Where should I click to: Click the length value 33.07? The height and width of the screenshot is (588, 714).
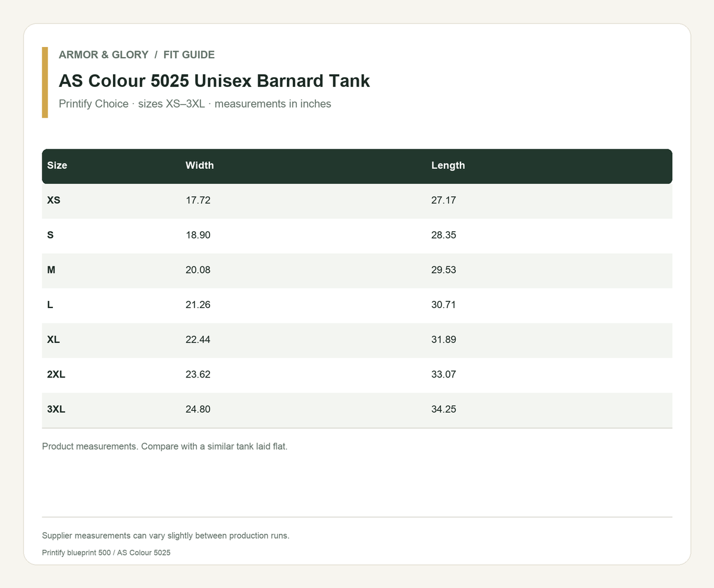tap(444, 375)
